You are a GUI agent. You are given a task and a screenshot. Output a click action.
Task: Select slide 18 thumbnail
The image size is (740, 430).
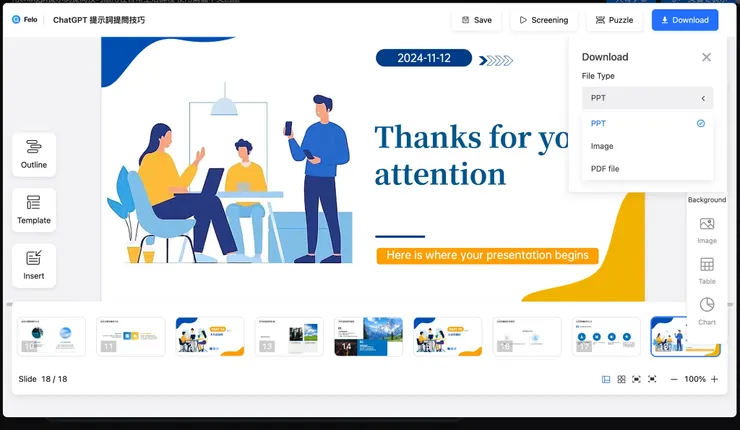685,337
